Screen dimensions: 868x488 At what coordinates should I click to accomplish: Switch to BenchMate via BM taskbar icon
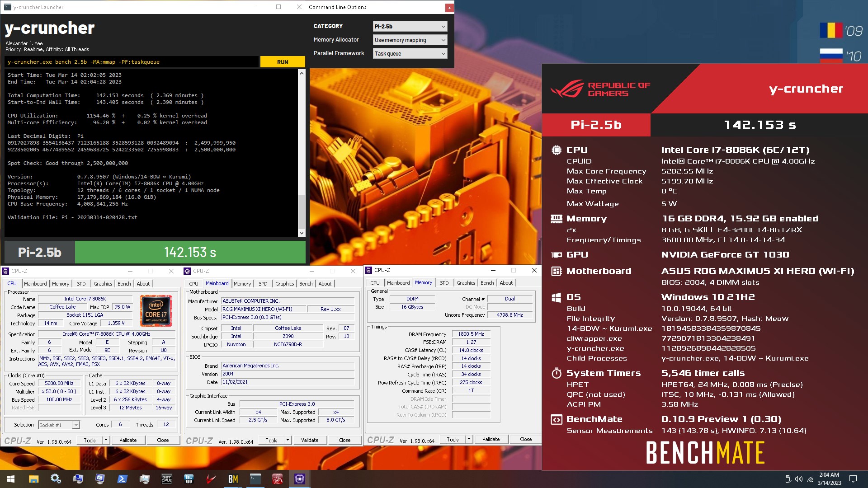pyautogui.click(x=233, y=479)
